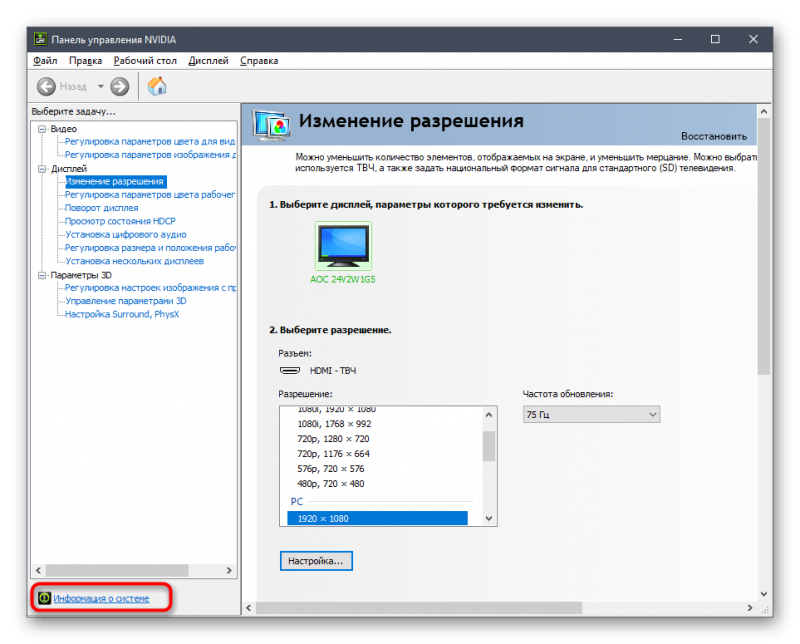
Task: Click the Back arrow icon
Action: [x=46, y=86]
